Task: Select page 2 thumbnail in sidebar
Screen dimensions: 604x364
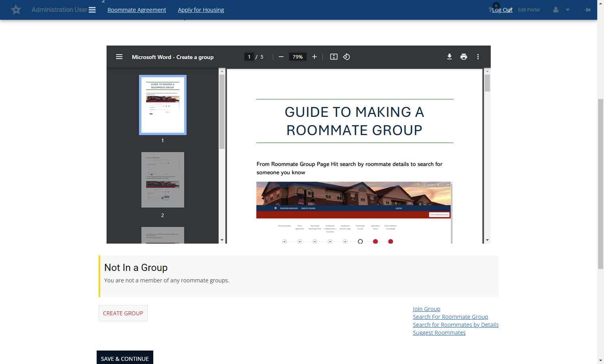Action: pyautogui.click(x=163, y=180)
